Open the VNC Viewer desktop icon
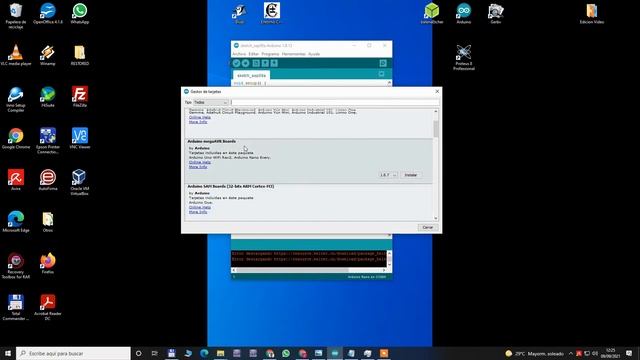The width and height of the screenshot is (640, 360). tap(80, 138)
